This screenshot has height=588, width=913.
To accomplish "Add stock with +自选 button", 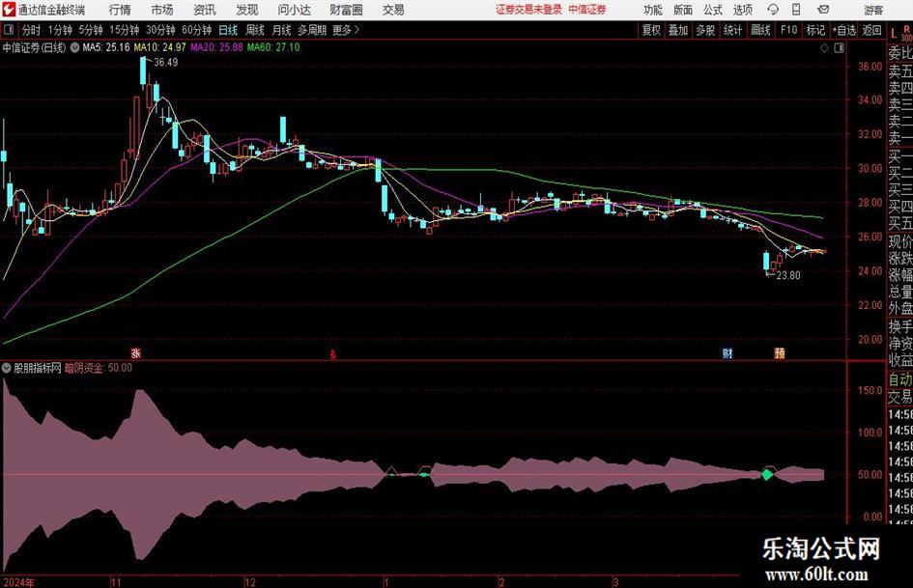I will coord(843,30).
